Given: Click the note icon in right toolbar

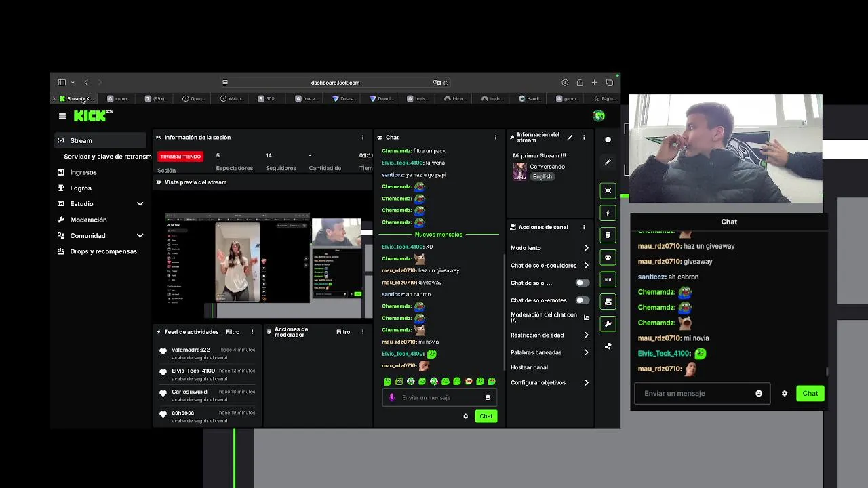Looking at the screenshot, I should click(608, 235).
